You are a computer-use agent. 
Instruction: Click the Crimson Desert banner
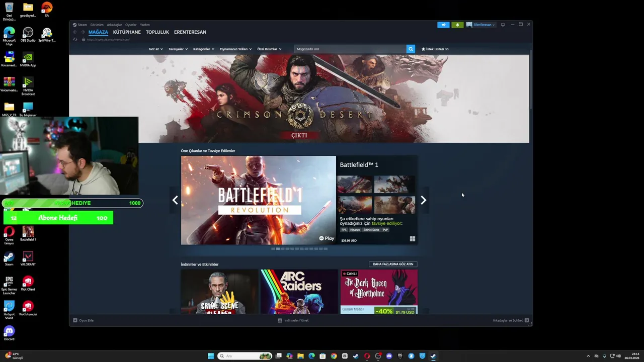299,99
